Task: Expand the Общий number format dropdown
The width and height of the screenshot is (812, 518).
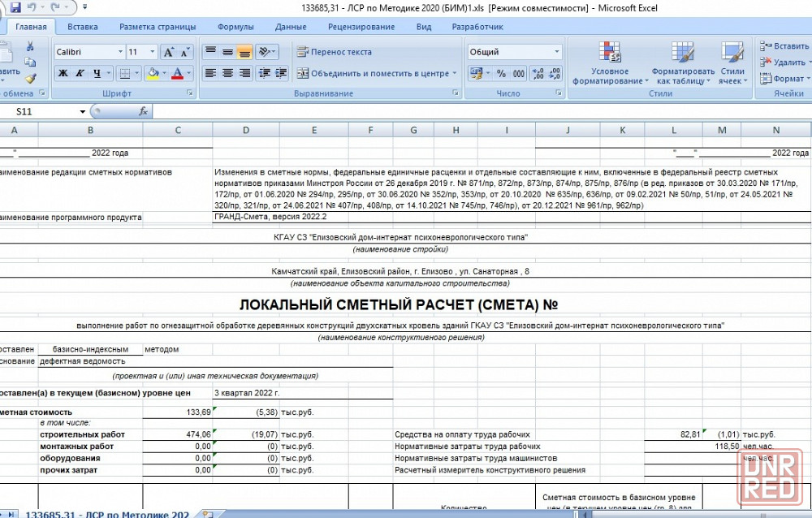Action: click(557, 52)
